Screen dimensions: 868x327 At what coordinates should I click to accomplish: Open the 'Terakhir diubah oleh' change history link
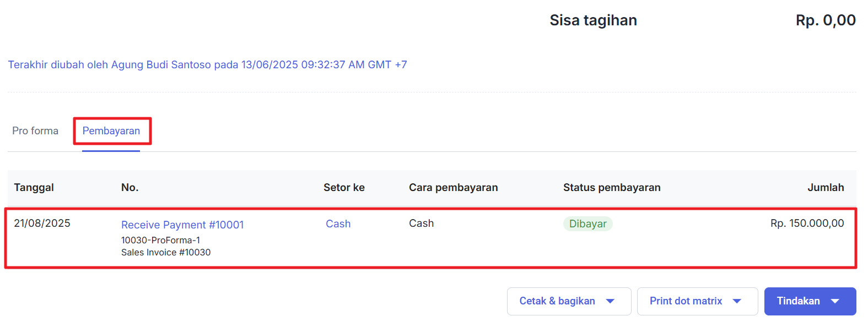click(x=207, y=65)
